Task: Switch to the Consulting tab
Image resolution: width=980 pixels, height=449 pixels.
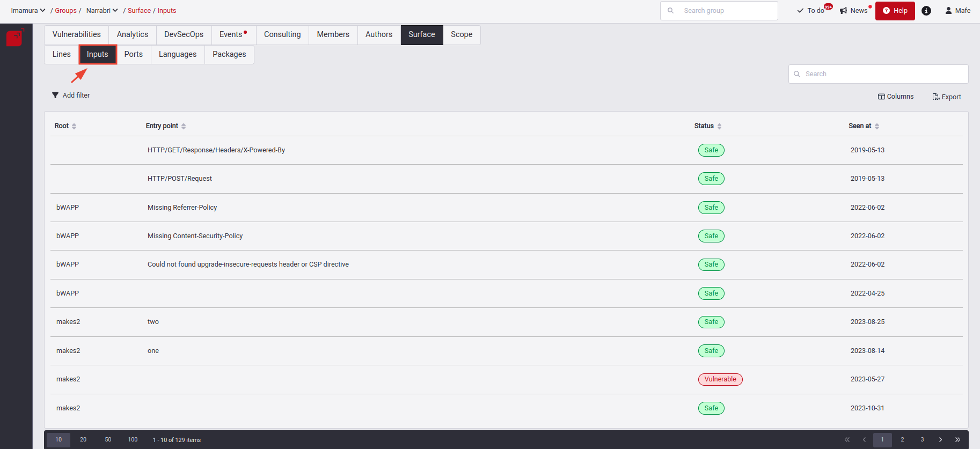Action: [x=282, y=35]
